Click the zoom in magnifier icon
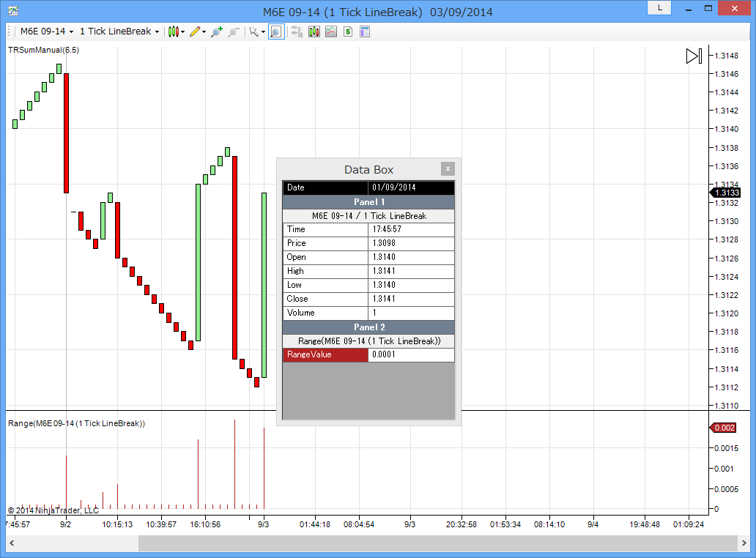 tap(217, 31)
